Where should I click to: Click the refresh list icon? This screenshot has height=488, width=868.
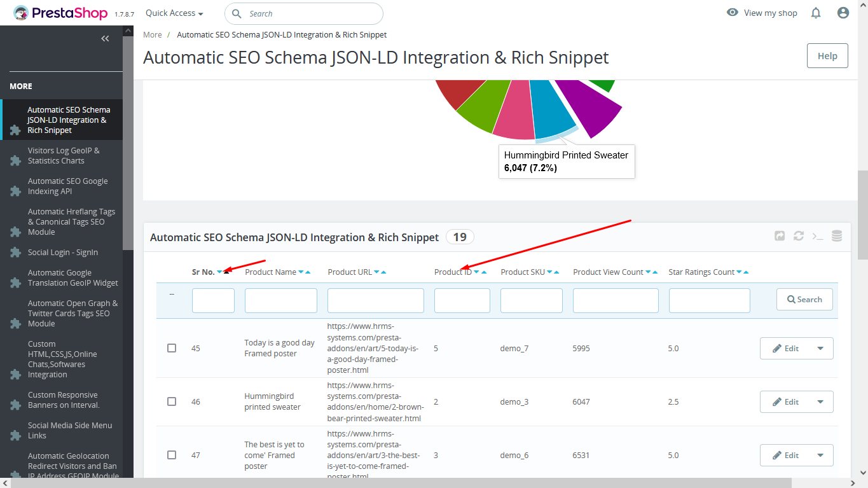coord(799,236)
